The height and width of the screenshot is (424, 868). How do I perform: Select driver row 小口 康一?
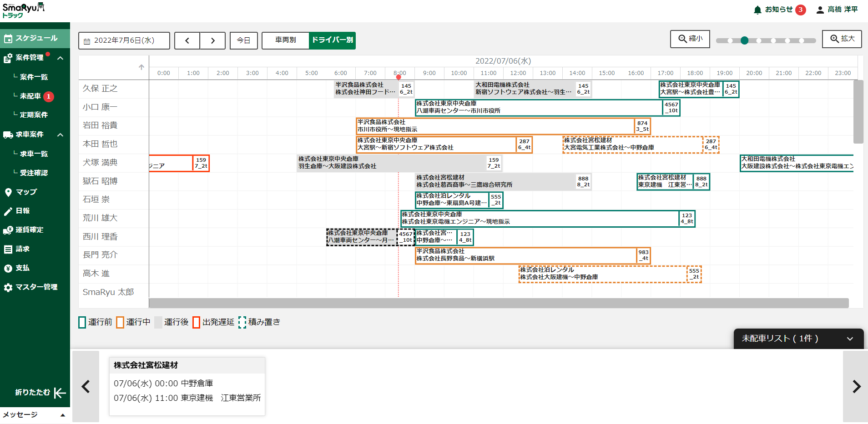pos(114,107)
